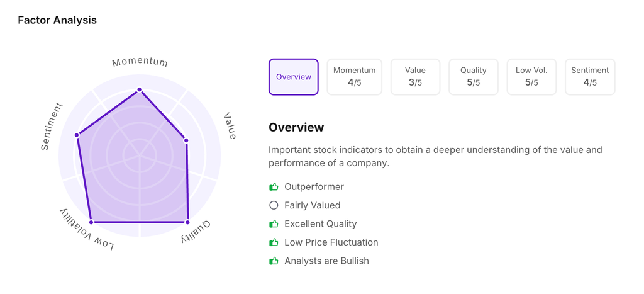Click the Factor Analysis heading
This screenshot has width=644, height=294.
57,20
